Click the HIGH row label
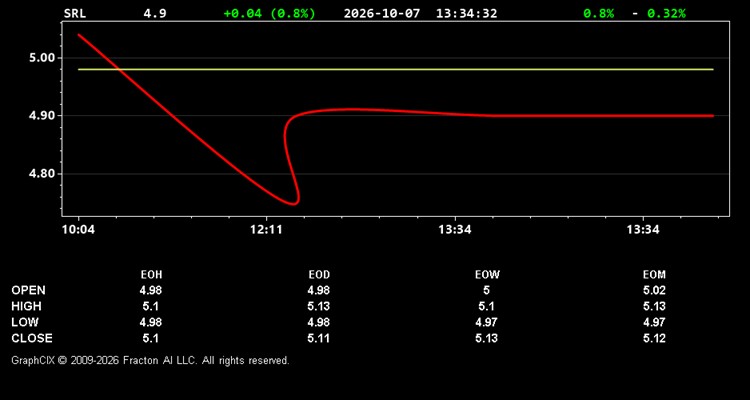750x400 pixels. pyautogui.click(x=26, y=306)
